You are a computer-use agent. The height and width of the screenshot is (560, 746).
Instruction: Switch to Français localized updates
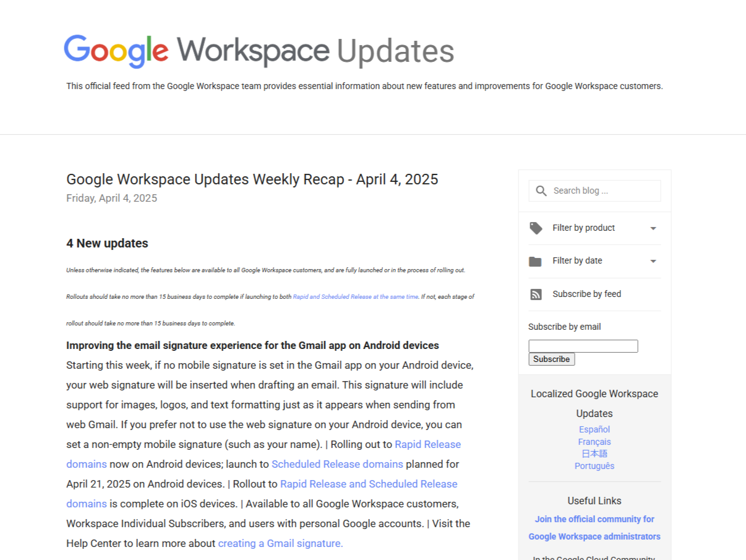pos(594,442)
